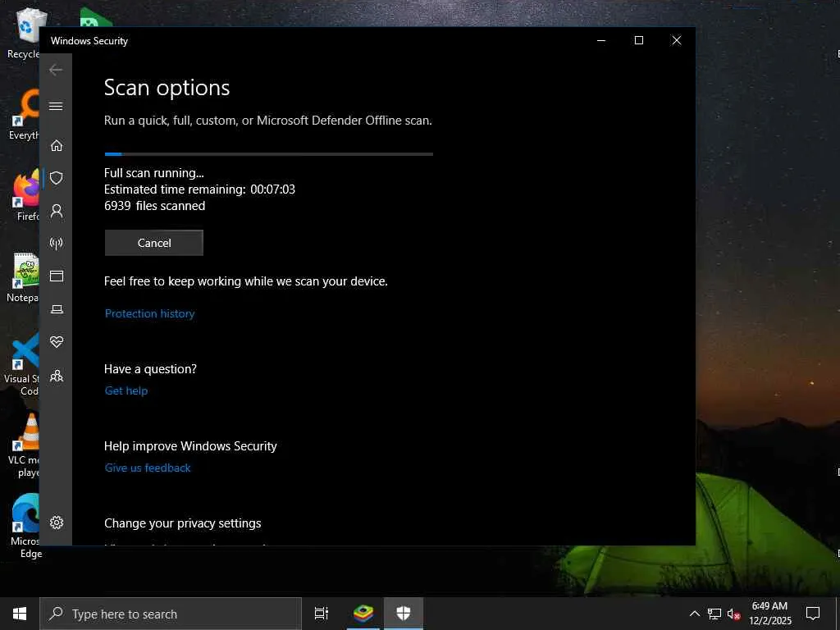The width and height of the screenshot is (840, 630).
Task: Open Task View on the taskbar
Action: [x=322, y=614]
